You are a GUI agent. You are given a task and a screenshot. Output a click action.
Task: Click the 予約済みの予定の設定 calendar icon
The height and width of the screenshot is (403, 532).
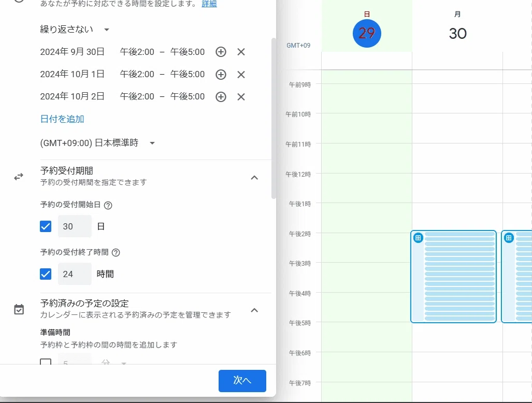[19, 309]
